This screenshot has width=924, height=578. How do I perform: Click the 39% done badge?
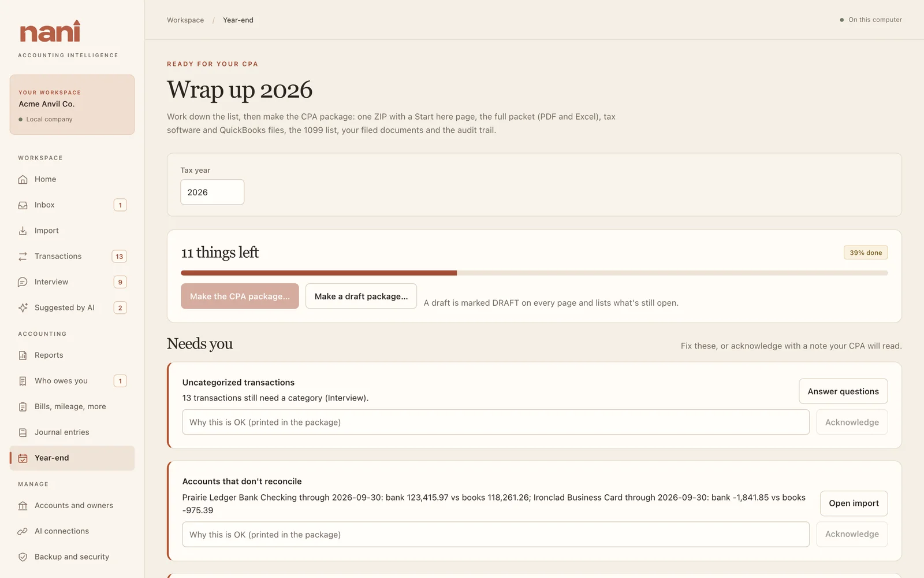tap(866, 253)
